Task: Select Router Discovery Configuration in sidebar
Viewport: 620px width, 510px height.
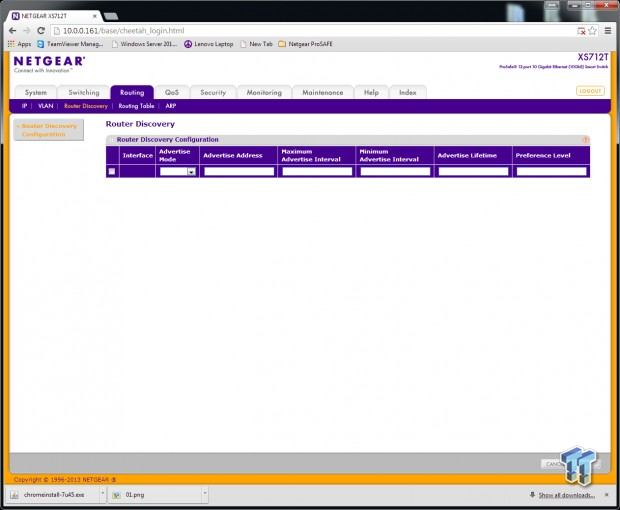Action: [x=48, y=130]
